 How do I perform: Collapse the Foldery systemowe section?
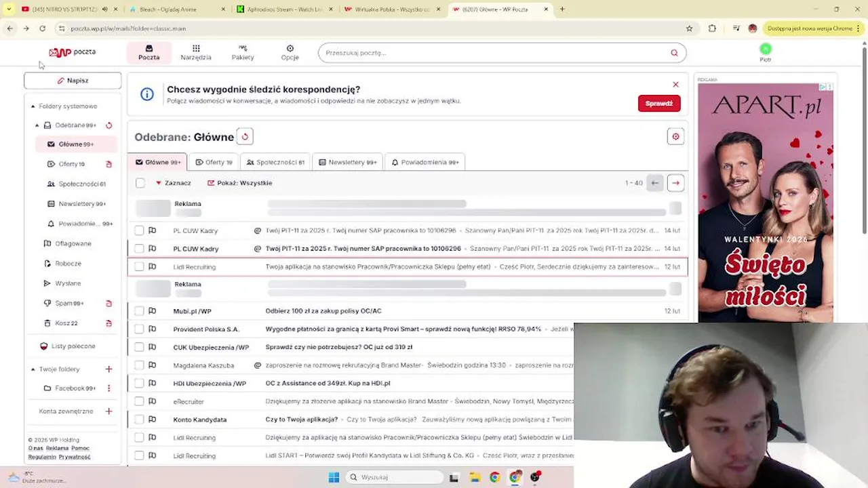coord(33,106)
